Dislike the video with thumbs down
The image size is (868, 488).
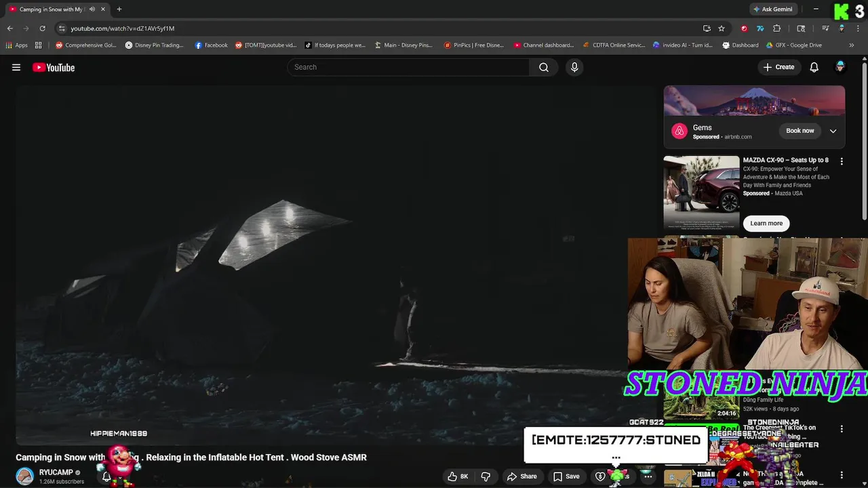pos(486,476)
